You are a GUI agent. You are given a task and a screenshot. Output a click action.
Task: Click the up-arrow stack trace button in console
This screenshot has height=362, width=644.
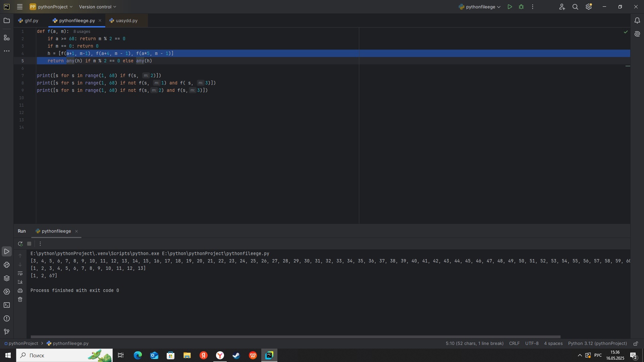[x=20, y=256]
